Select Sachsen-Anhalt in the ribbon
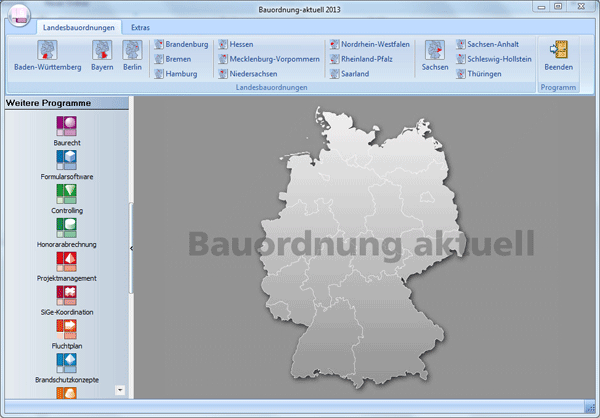 487,44
